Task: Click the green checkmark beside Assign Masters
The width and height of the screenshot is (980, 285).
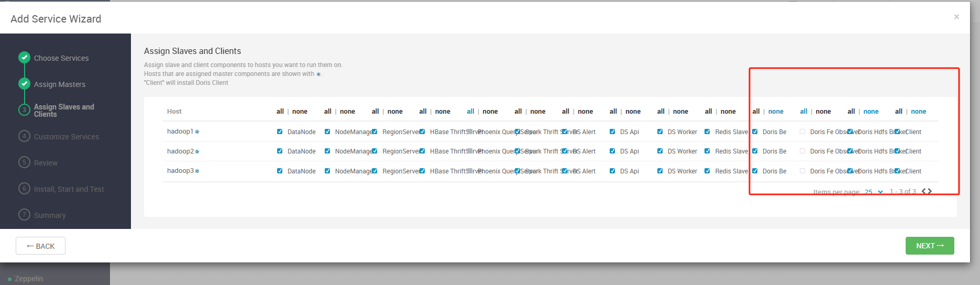Action: (x=24, y=84)
